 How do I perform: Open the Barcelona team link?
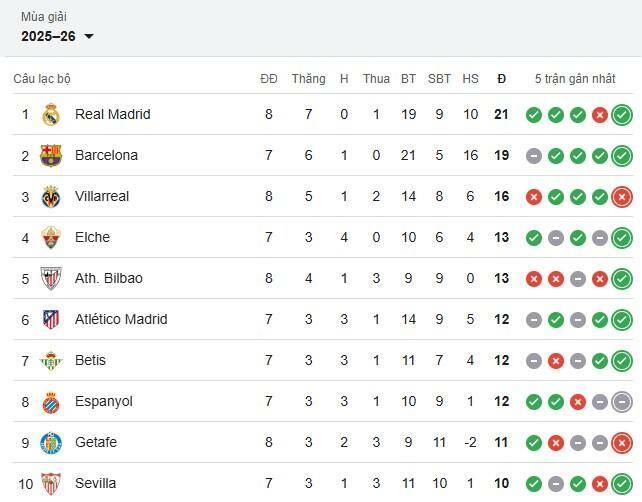click(106, 155)
